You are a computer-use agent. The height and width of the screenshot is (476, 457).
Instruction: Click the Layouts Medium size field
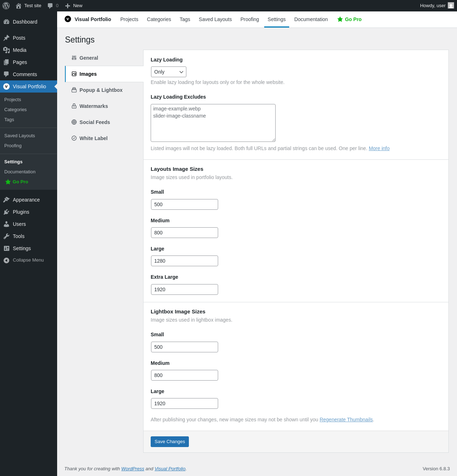[185, 233]
